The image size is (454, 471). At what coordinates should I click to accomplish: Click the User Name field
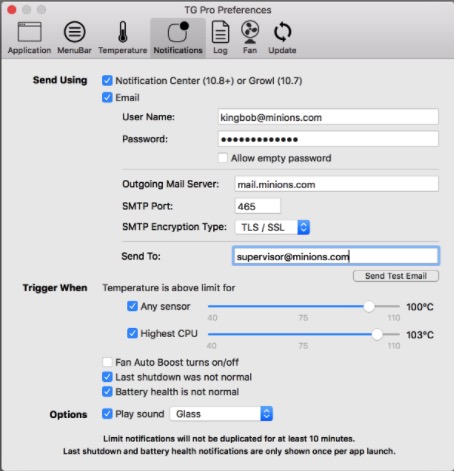(x=328, y=117)
